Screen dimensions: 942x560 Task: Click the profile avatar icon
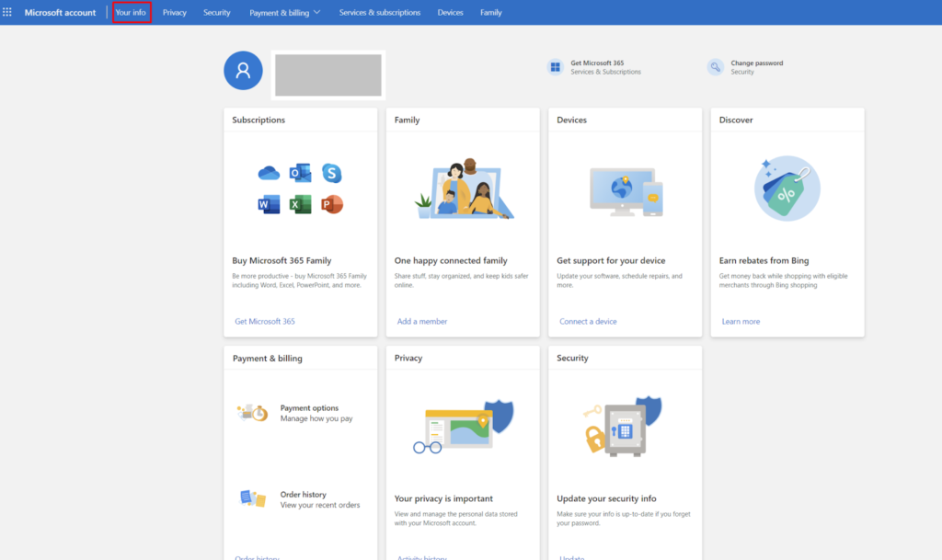click(x=243, y=71)
